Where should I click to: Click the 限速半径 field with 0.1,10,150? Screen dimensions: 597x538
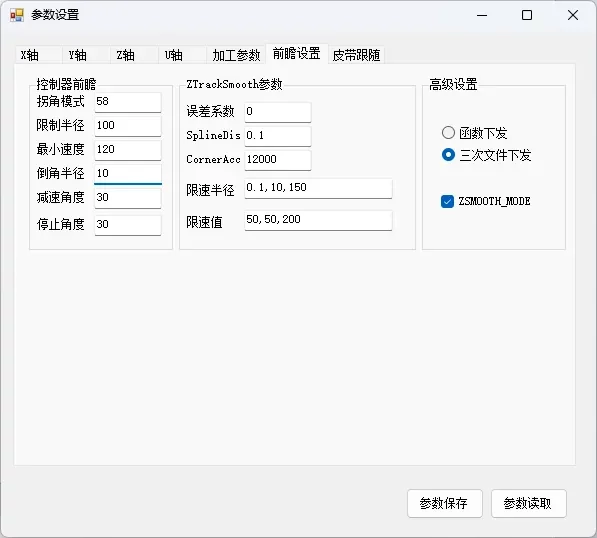click(x=318, y=188)
